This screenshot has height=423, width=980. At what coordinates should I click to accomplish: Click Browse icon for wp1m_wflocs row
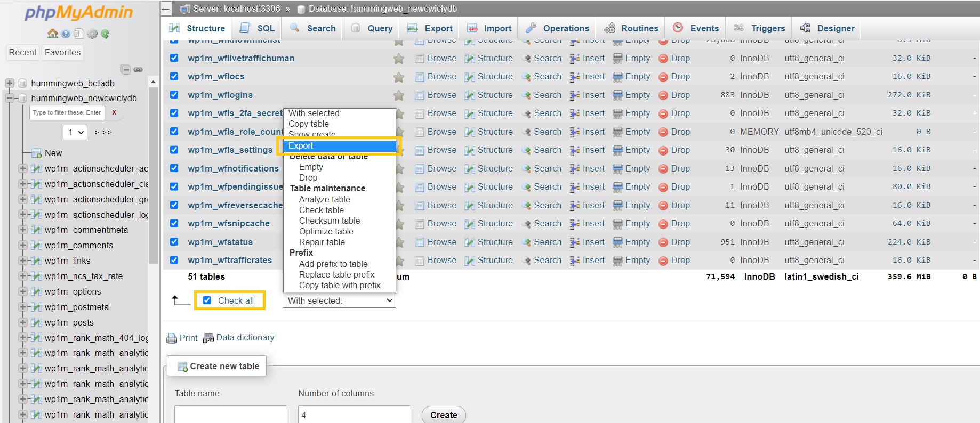(x=420, y=77)
